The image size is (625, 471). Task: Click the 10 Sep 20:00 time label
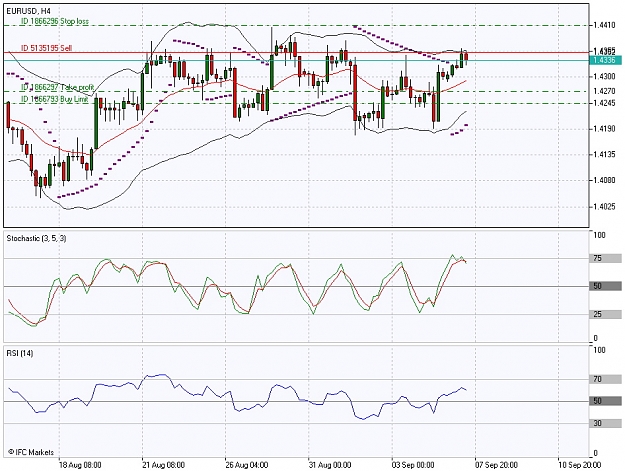579,465
